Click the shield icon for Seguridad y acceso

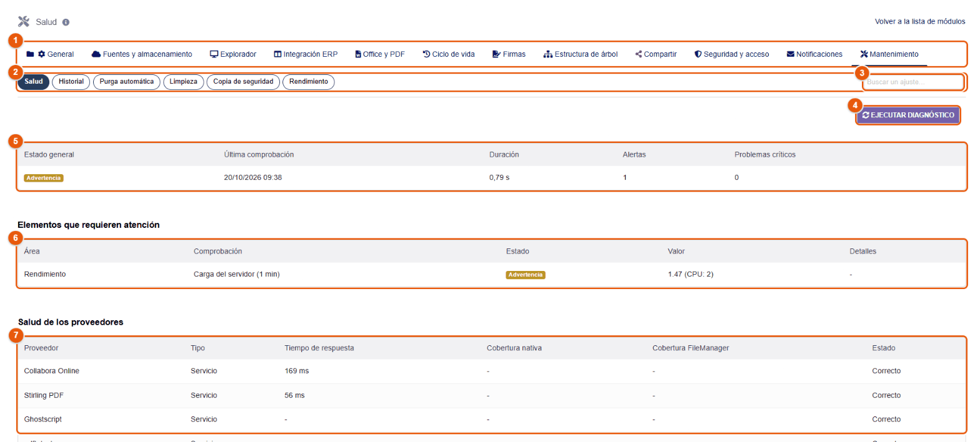coord(698,54)
